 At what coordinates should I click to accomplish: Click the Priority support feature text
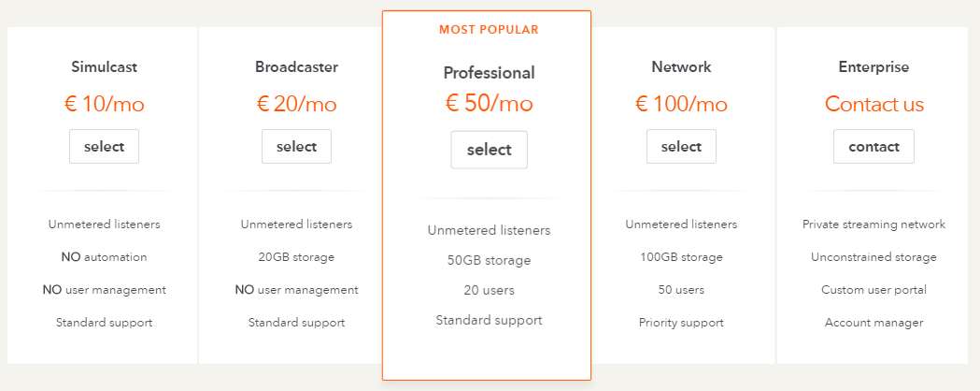click(x=681, y=323)
